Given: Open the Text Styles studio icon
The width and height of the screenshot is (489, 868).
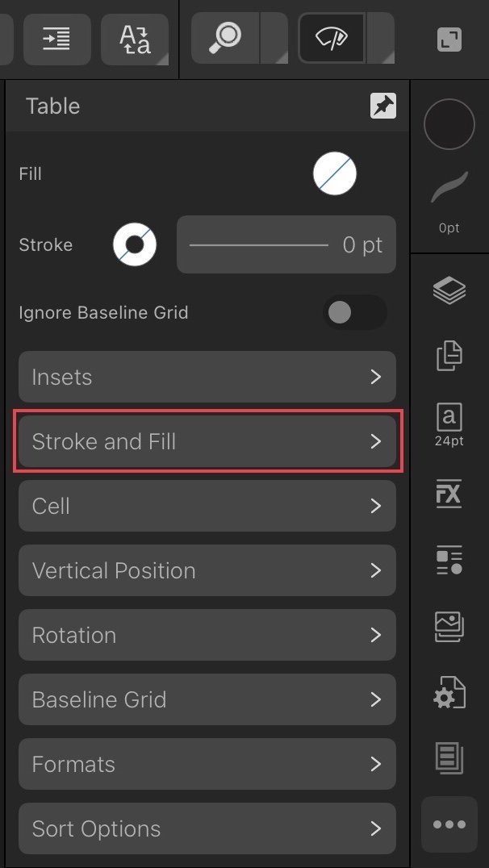Looking at the screenshot, I should click(x=449, y=560).
